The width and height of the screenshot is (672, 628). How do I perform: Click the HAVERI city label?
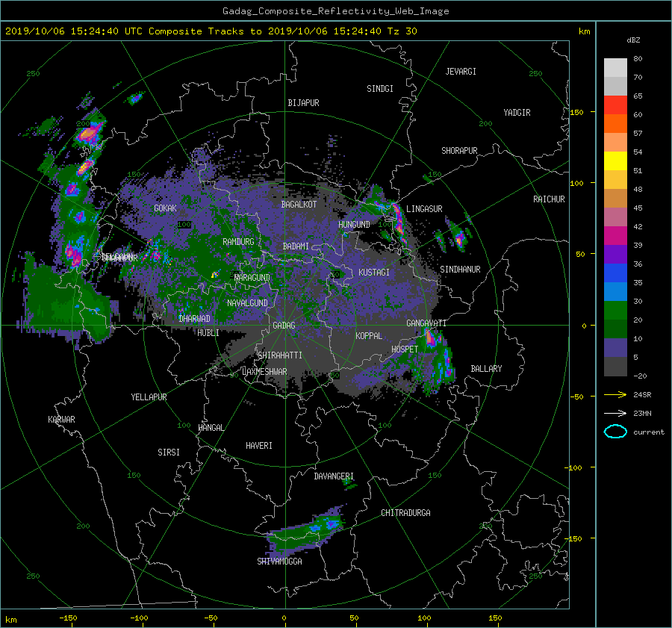[259, 445]
